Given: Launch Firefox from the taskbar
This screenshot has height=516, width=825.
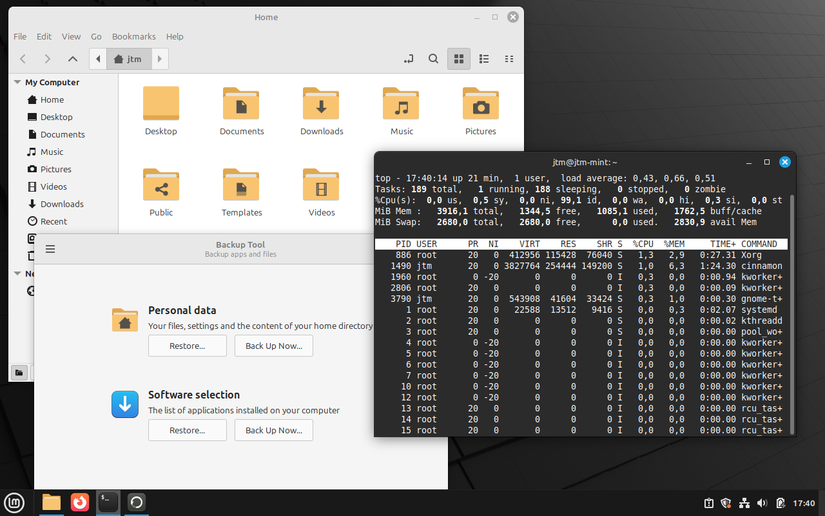Looking at the screenshot, I should [x=79, y=502].
